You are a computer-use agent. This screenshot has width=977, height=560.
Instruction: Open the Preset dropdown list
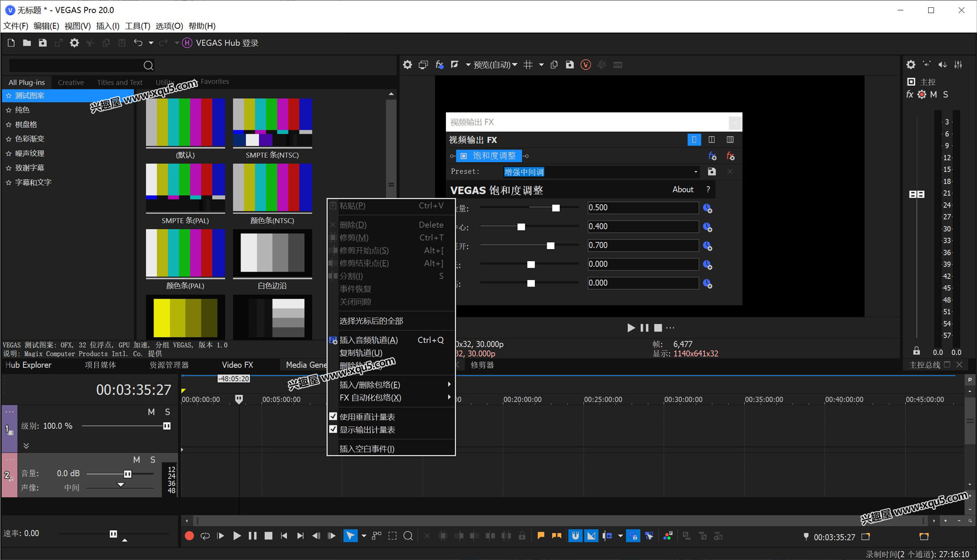pyautogui.click(x=696, y=172)
